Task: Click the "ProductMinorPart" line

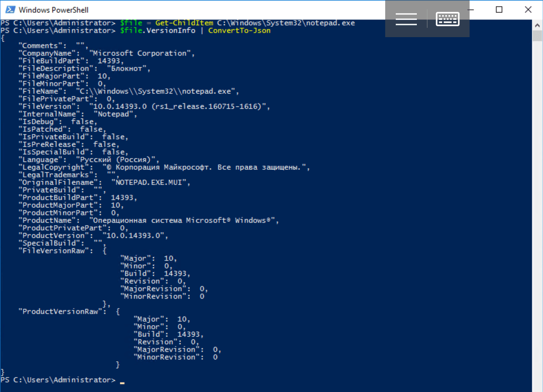Action: tap(68, 213)
